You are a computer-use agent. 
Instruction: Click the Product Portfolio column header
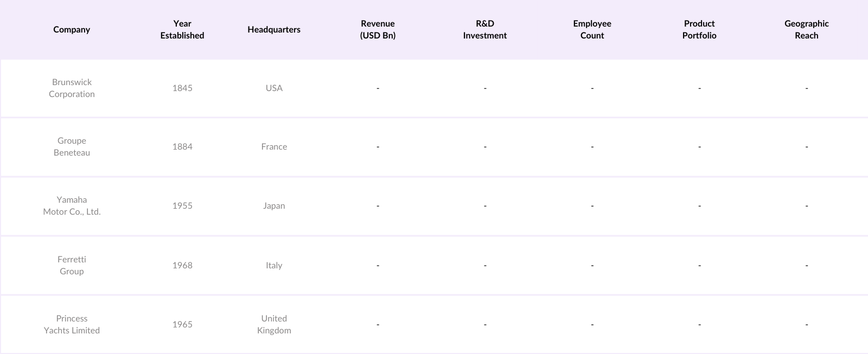(x=699, y=29)
